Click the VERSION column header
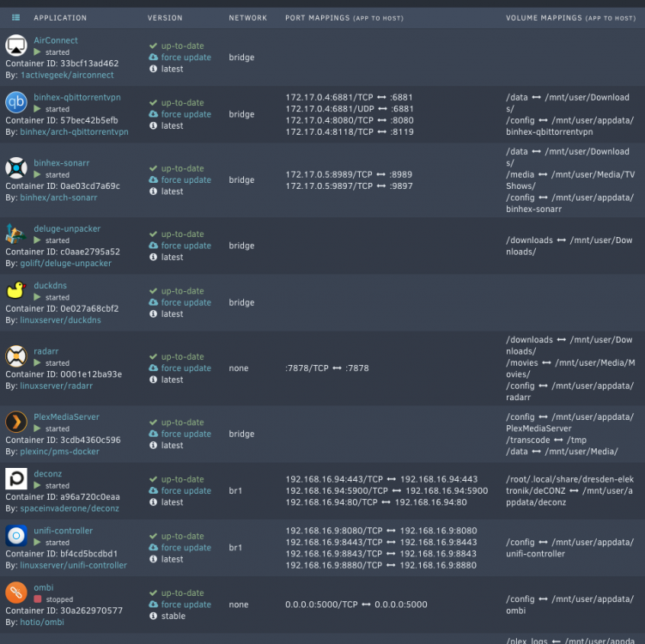The height and width of the screenshot is (644, 645). tap(165, 18)
